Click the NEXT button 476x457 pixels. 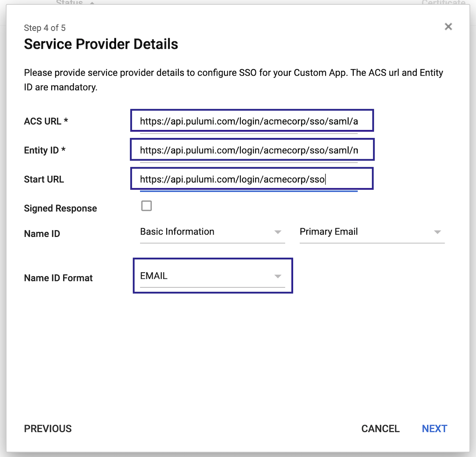(434, 429)
